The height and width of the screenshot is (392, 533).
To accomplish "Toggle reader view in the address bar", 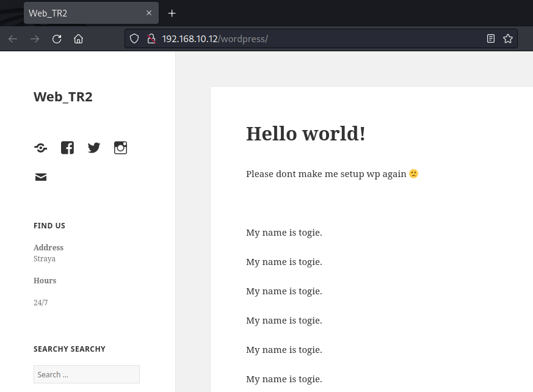I will tap(491, 39).
